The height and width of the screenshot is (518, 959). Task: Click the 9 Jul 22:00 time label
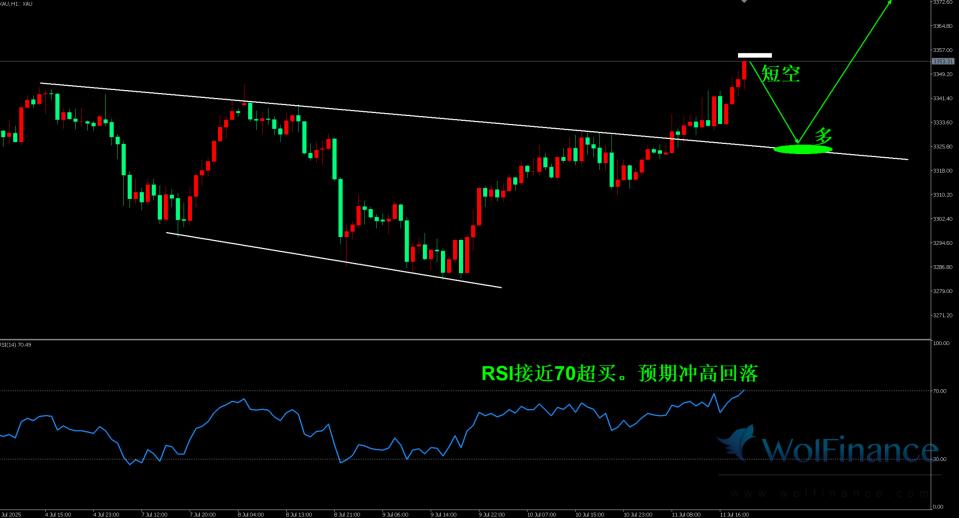point(492,515)
